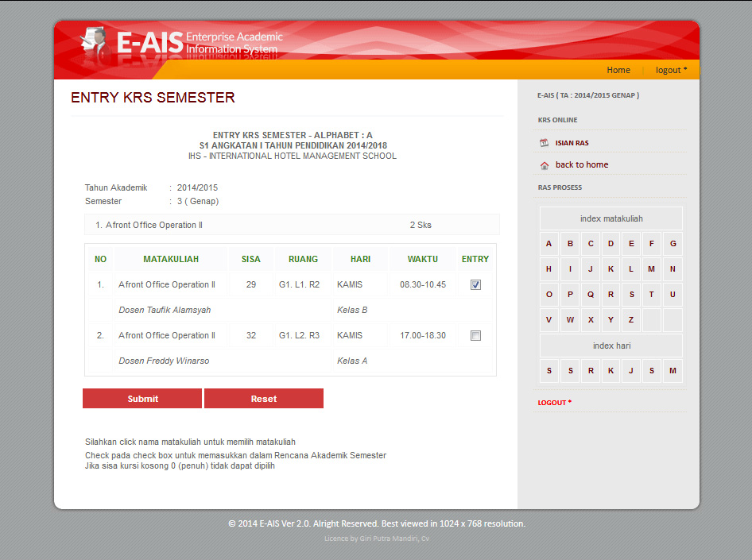Select day R under index hari
Image resolution: width=752 pixels, height=560 pixels.
point(591,371)
